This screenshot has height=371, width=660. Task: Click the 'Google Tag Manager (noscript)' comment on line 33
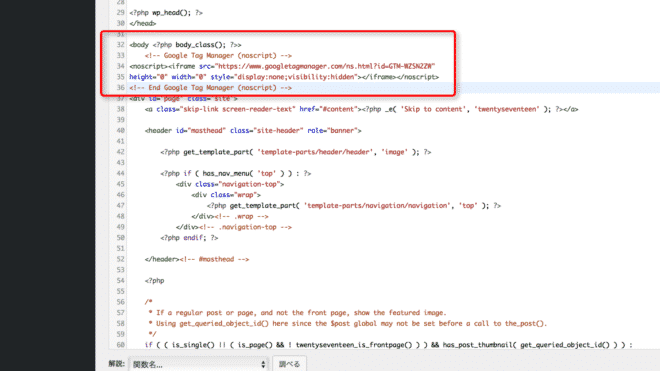click(x=218, y=56)
